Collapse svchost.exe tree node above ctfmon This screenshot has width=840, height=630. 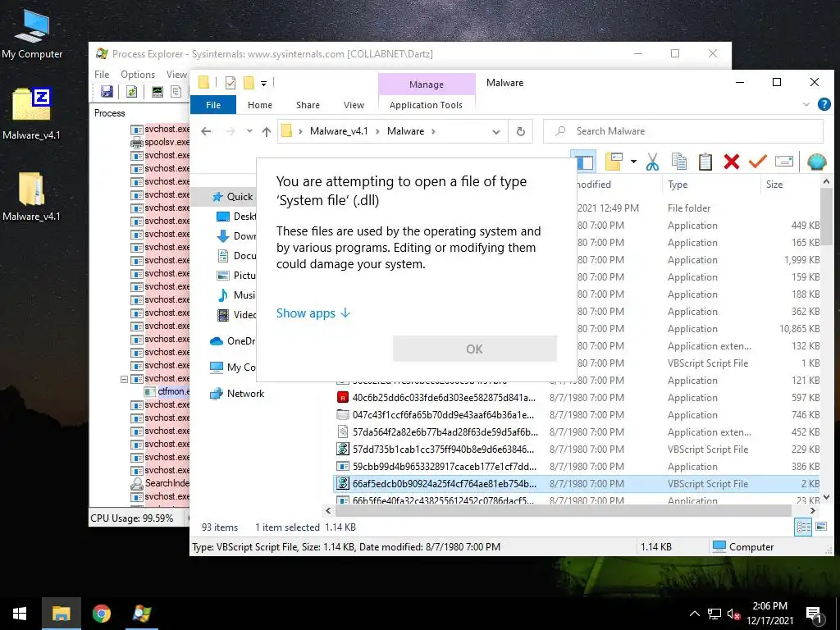[x=124, y=379]
